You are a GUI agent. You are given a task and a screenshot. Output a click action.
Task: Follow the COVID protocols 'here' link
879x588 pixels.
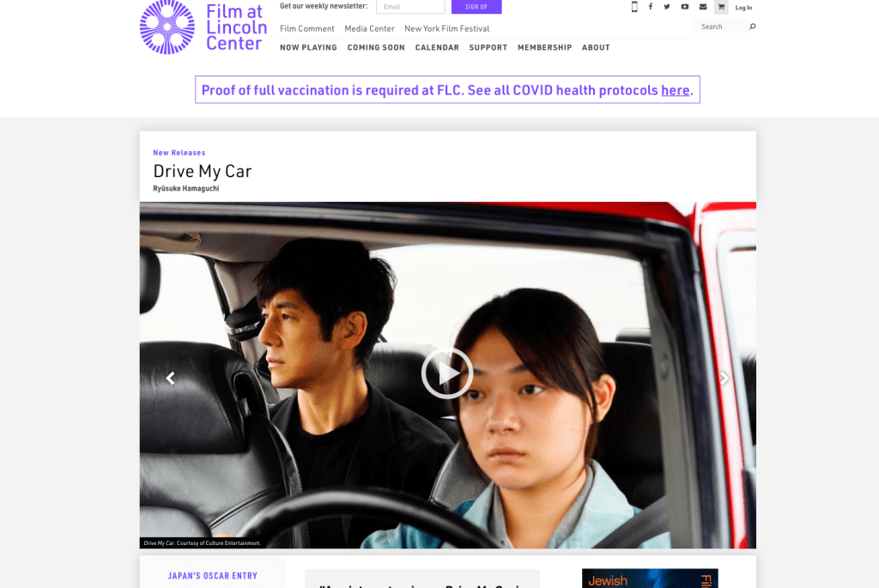[675, 90]
